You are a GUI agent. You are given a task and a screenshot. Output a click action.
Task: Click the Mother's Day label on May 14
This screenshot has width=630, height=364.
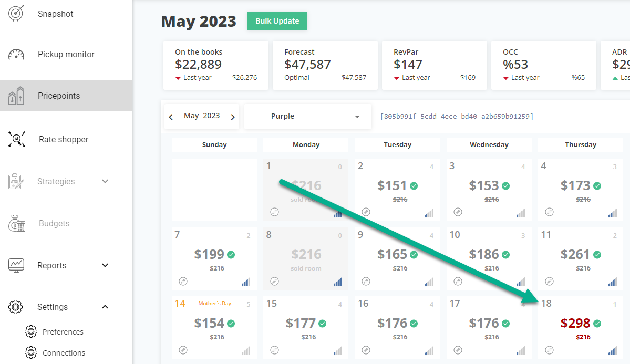[214, 304]
